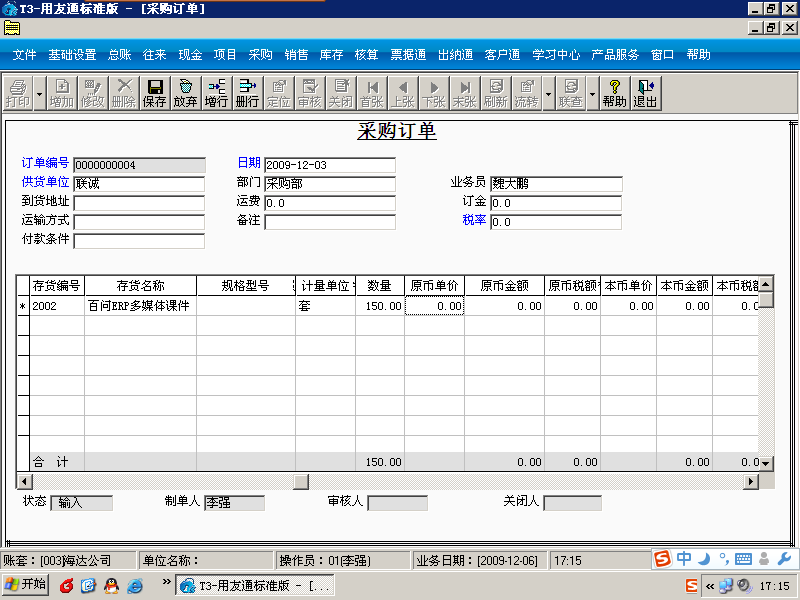Image resolution: width=800 pixels, height=600 pixels.
Task: Open the 库存 menu
Action: point(331,55)
